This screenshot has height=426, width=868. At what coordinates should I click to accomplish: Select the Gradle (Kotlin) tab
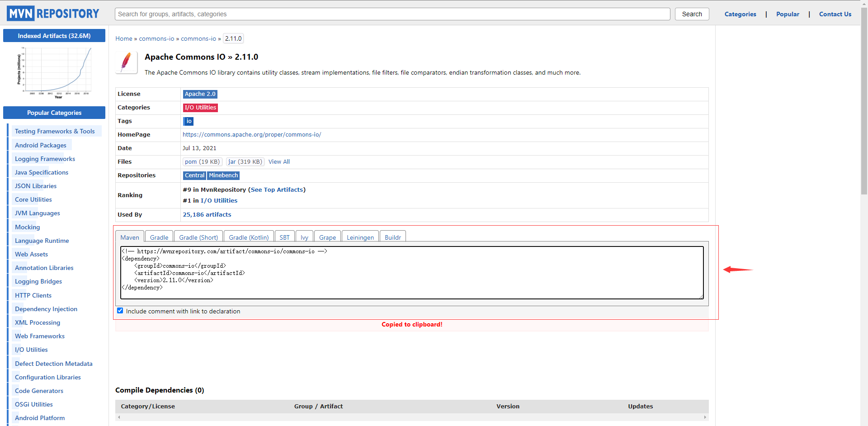[x=249, y=237]
